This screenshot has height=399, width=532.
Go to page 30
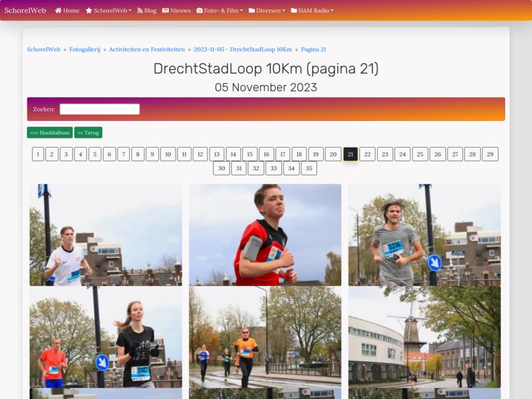(x=221, y=168)
